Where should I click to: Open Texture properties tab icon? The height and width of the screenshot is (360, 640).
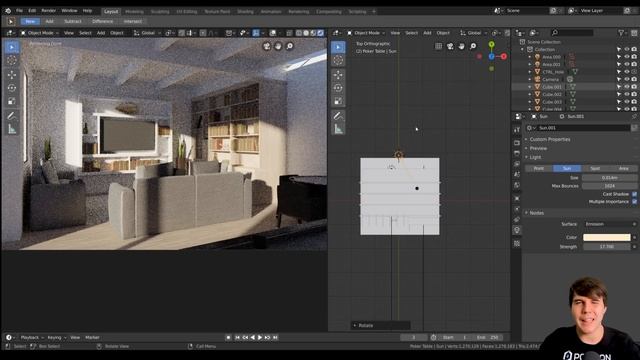pos(517,243)
